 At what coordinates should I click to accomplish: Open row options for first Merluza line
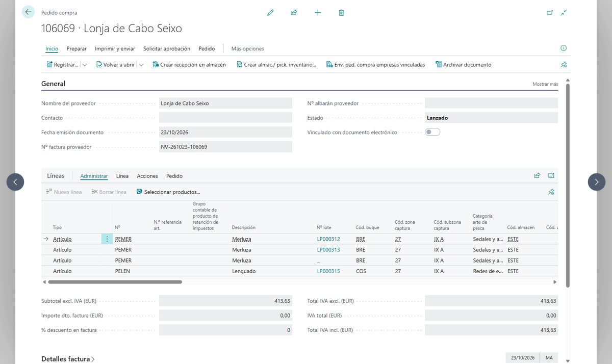[107, 239]
